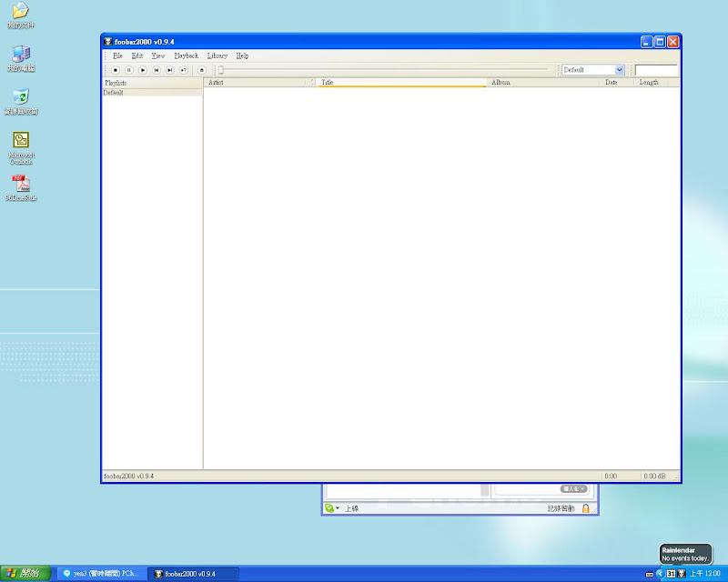Image resolution: width=728 pixels, height=582 pixels.
Task: Open messenger status dropdown arrow
Action: click(338, 508)
